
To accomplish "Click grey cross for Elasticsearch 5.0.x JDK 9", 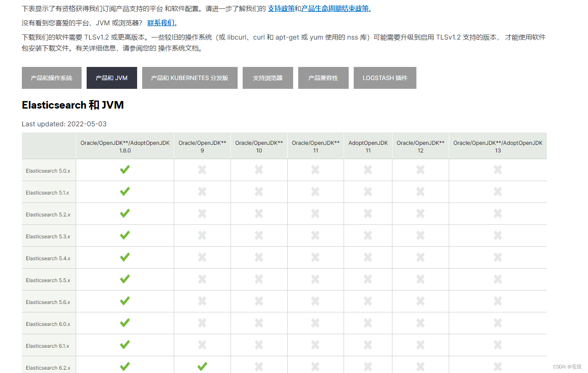I will pos(202,170).
